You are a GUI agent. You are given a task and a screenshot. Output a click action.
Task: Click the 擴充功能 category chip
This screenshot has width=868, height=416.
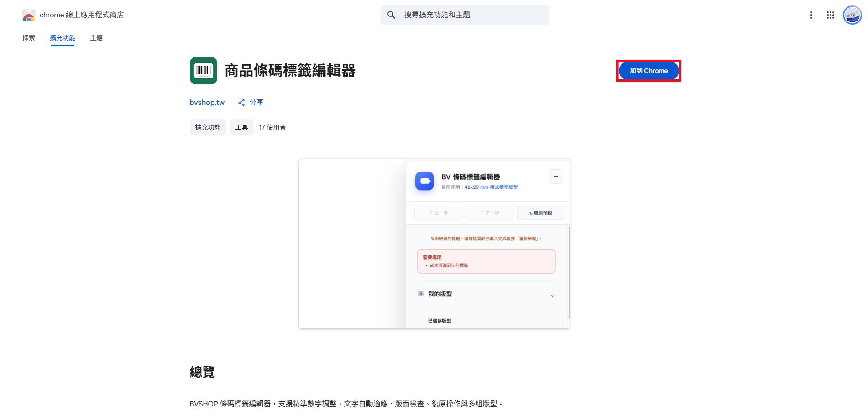208,127
